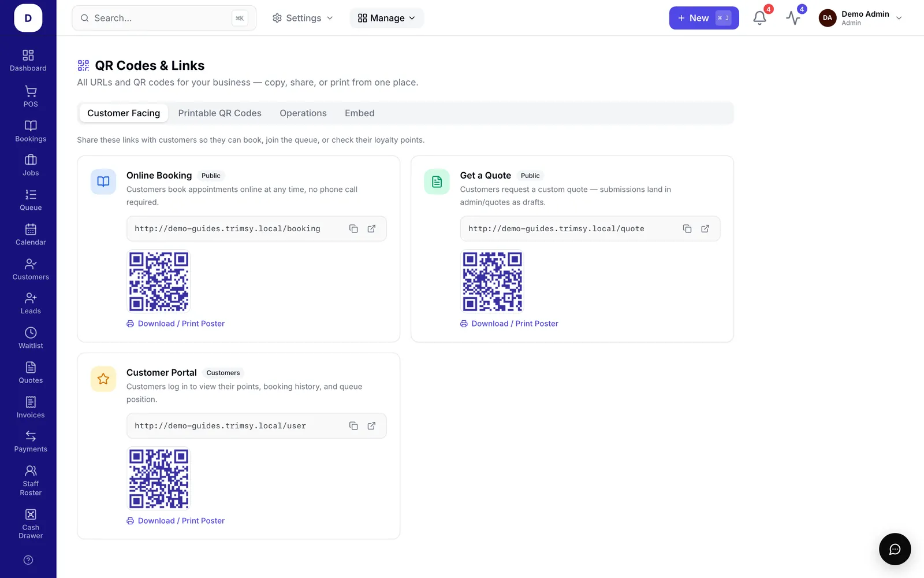Open Calendar from sidebar
Image resolution: width=924 pixels, height=578 pixels.
coord(31,235)
